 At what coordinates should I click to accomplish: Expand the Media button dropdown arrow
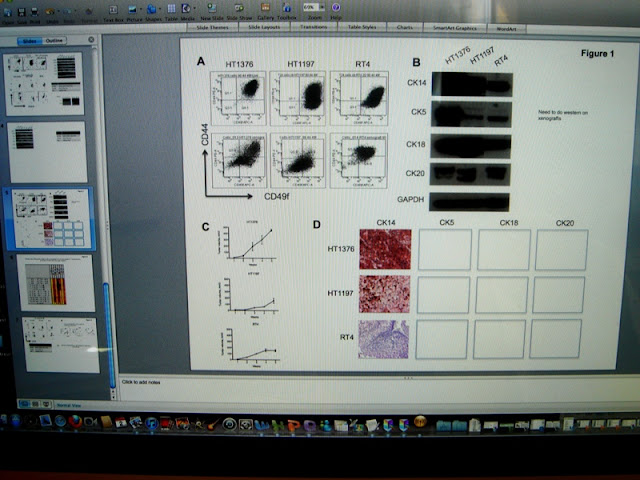coord(194,9)
